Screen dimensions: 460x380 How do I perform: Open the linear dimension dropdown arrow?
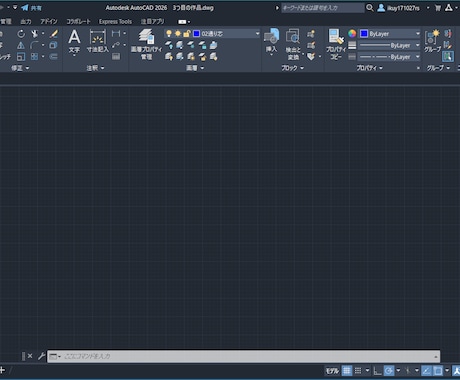(124, 34)
